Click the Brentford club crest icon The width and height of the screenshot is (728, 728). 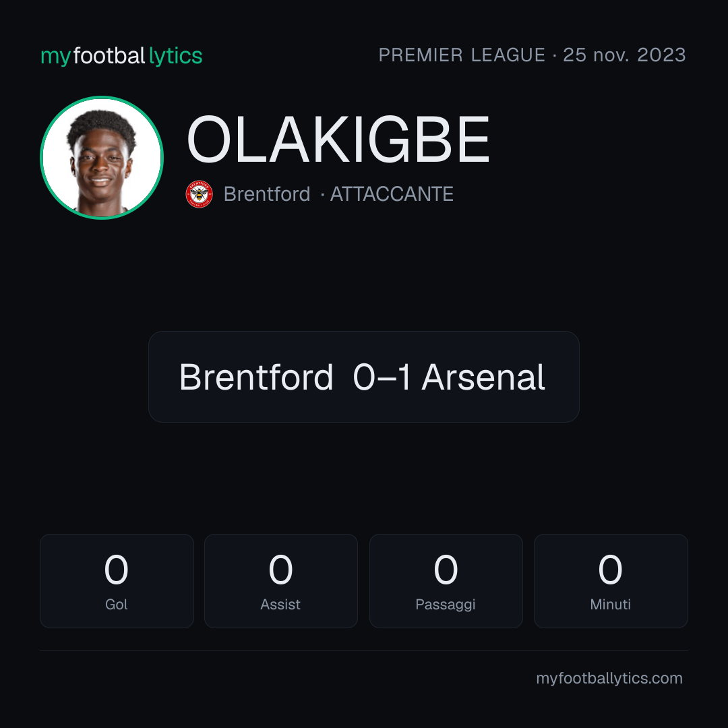coord(199,194)
